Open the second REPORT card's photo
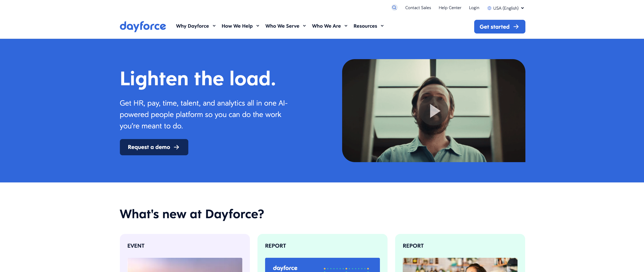Viewport: 644px width, 272px height. pyautogui.click(x=460, y=265)
